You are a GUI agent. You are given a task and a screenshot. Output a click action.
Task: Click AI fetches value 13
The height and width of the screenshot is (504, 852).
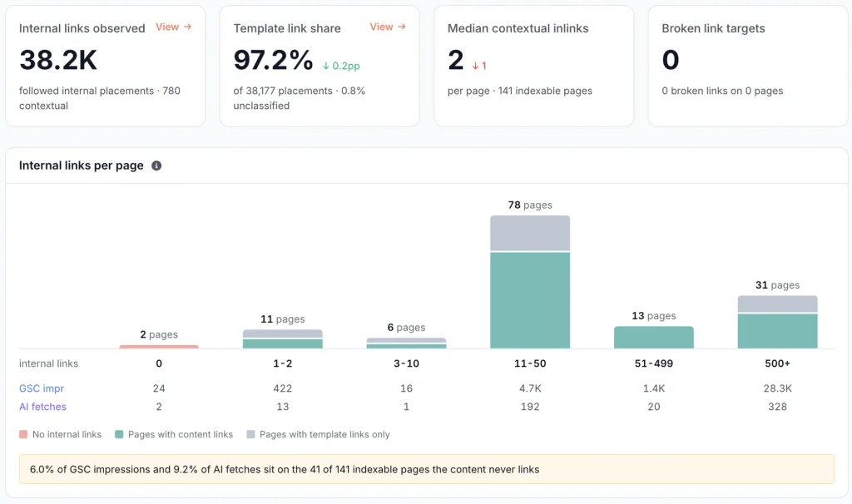[283, 407]
